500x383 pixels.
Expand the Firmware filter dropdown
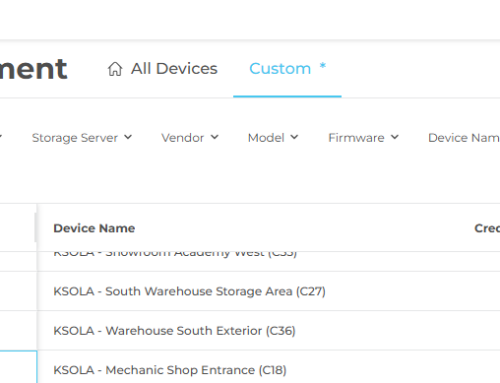364,138
